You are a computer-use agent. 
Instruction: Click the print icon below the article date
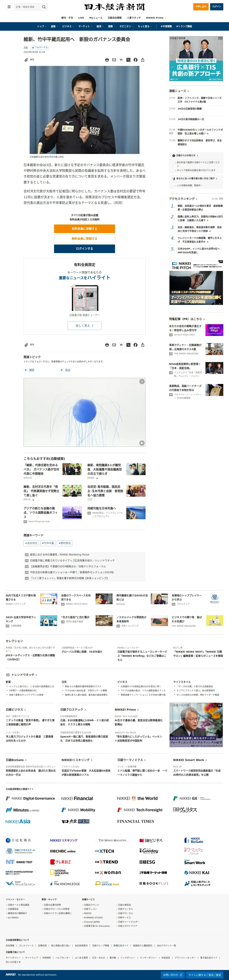pyautogui.click(x=107, y=60)
